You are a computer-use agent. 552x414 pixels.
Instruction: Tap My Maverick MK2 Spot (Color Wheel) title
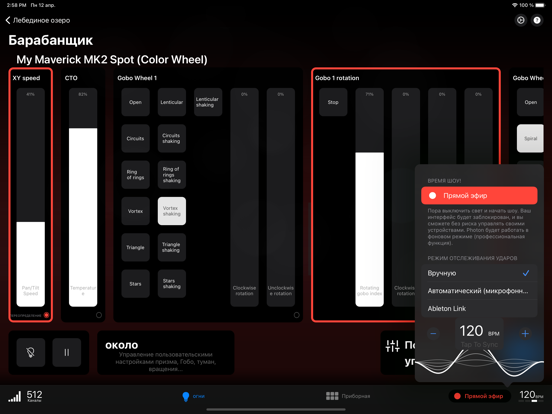[x=112, y=59]
